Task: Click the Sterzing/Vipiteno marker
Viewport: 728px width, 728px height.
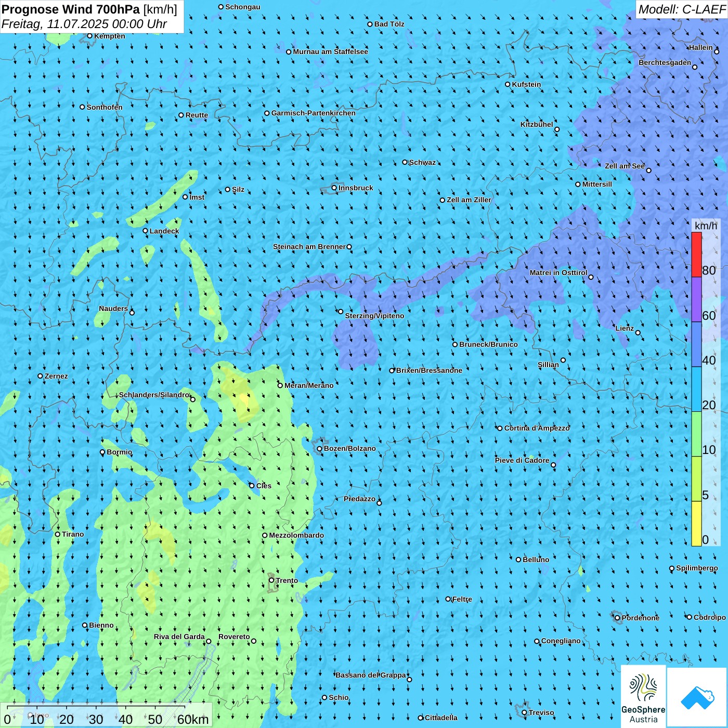Action: tap(341, 311)
